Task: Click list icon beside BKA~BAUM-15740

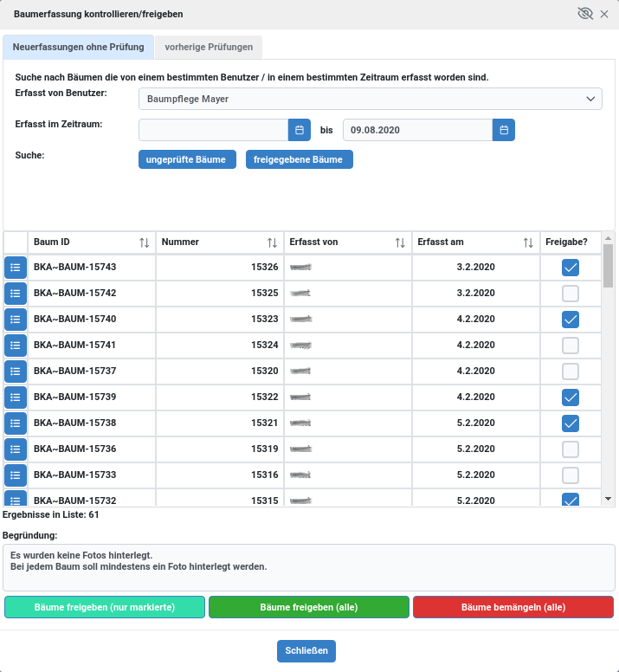Action: coord(16,320)
